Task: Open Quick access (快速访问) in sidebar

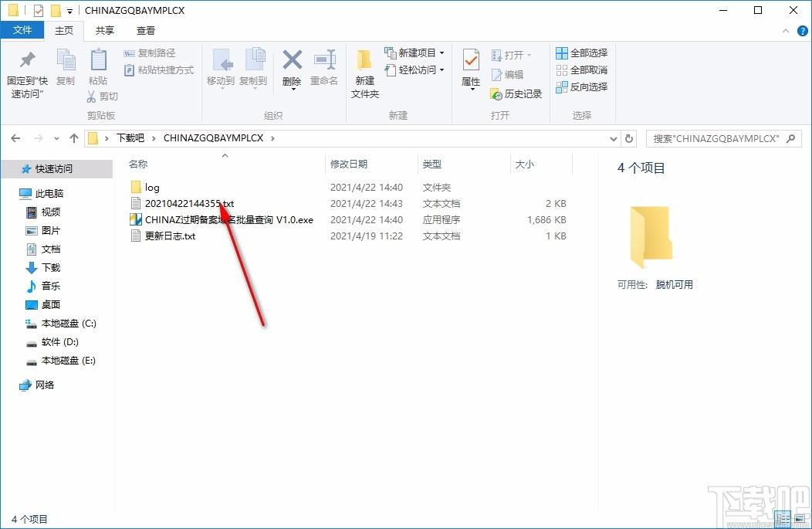Action: point(53,169)
